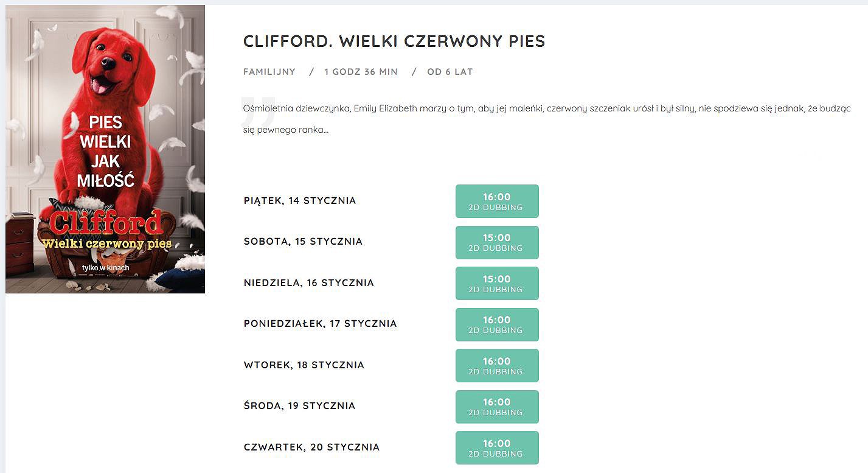
Task: Click the title Clifford. Wielki Czerwony Pies
Action: (394, 41)
